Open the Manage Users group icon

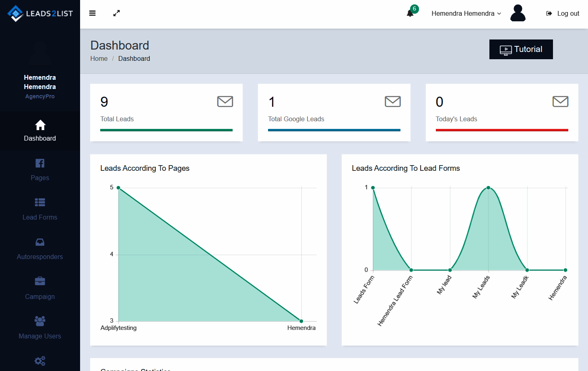[40, 321]
